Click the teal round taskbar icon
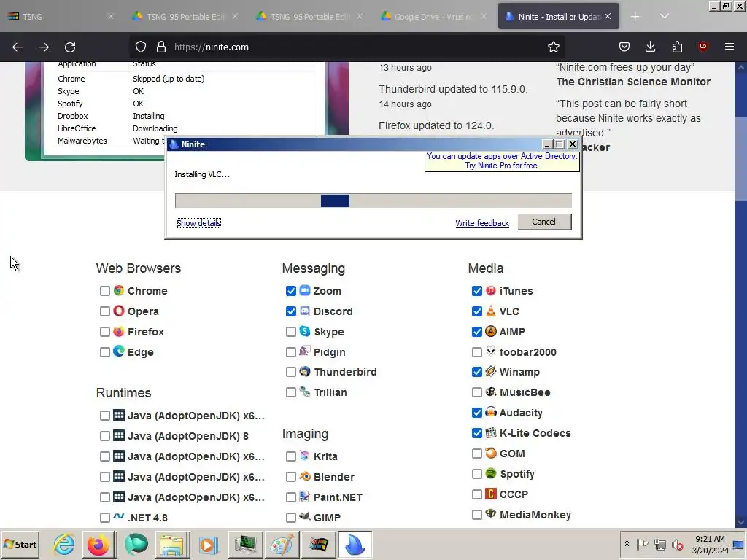This screenshot has width=747, height=560. (136, 544)
